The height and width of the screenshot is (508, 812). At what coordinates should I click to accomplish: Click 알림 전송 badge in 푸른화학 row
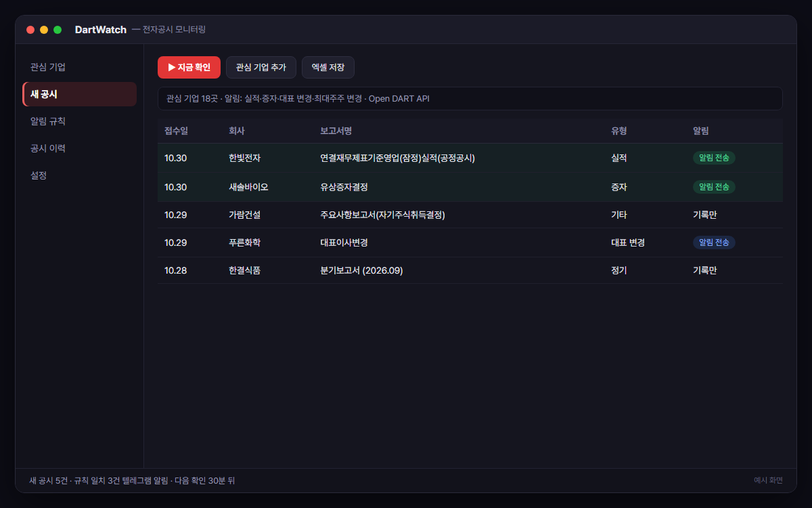714,242
